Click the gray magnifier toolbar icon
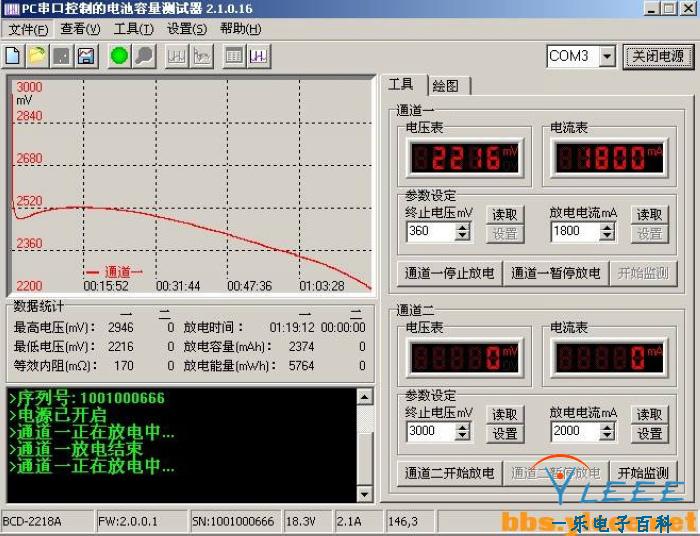The height and width of the screenshot is (536, 700). click(144, 55)
